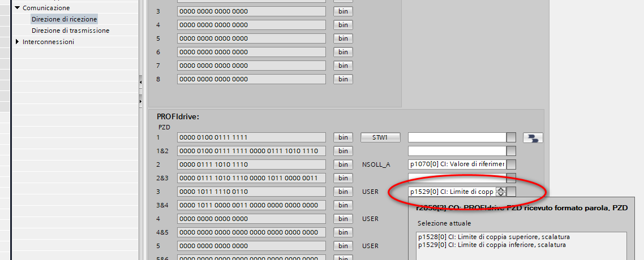Click the telegram interconnection icon beside STW1

pos(533,137)
